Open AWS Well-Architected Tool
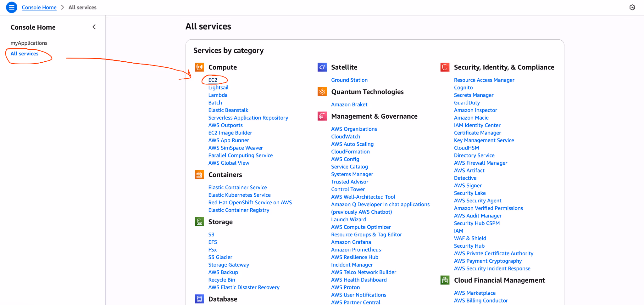Image resolution: width=644 pixels, height=305 pixels. click(x=363, y=197)
